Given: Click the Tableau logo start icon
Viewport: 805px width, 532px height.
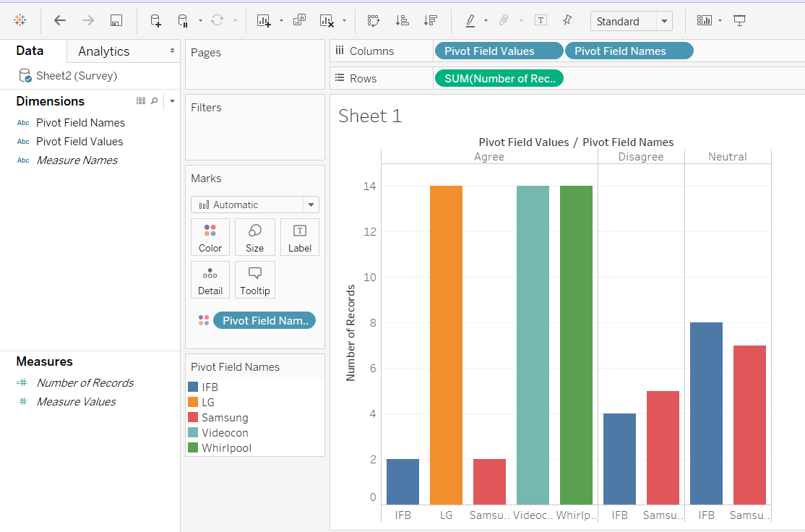Looking at the screenshot, I should pyautogui.click(x=20, y=20).
